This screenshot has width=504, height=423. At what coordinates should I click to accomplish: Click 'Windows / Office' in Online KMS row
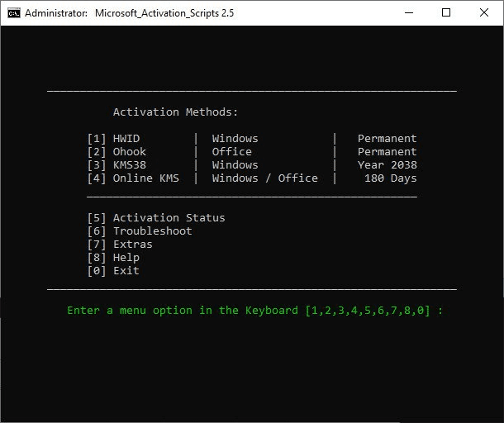coord(265,178)
